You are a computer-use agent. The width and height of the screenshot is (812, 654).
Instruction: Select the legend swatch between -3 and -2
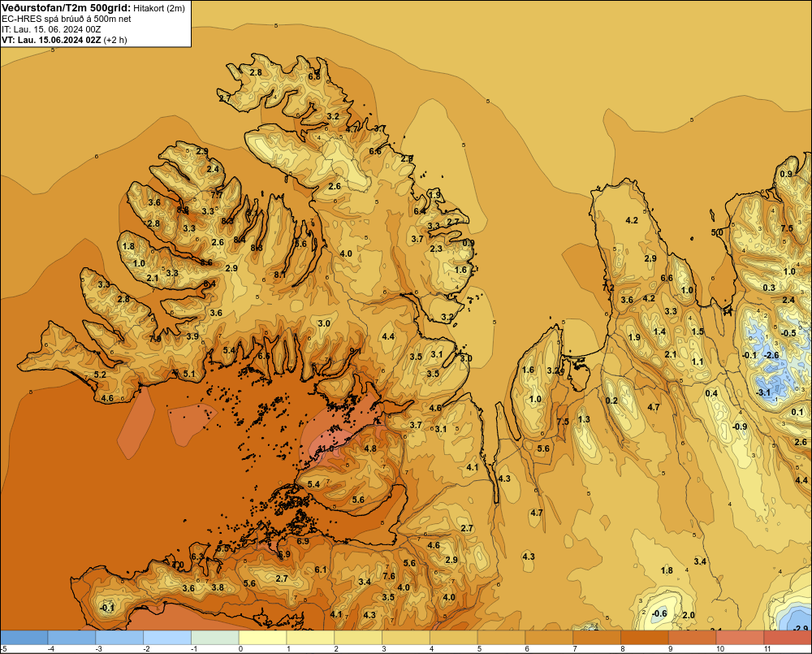coord(119,637)
